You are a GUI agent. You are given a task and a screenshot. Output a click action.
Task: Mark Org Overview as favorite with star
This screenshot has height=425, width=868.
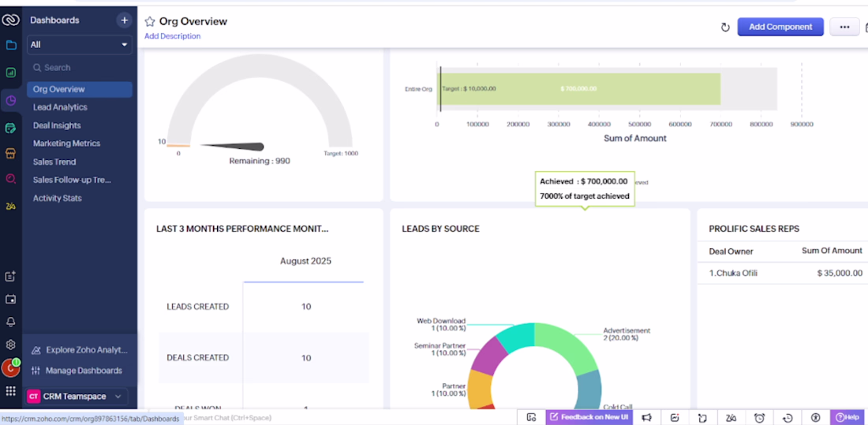(149, 21)
